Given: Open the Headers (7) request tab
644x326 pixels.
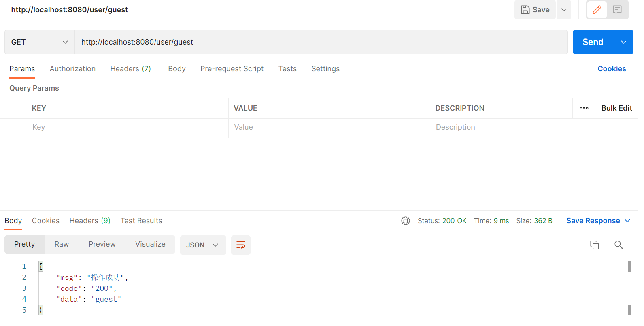Looking at the screenshot, I should (131, 69).
